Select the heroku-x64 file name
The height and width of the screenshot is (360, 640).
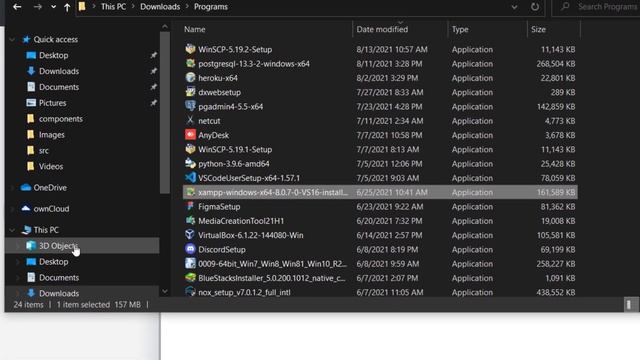218,78
